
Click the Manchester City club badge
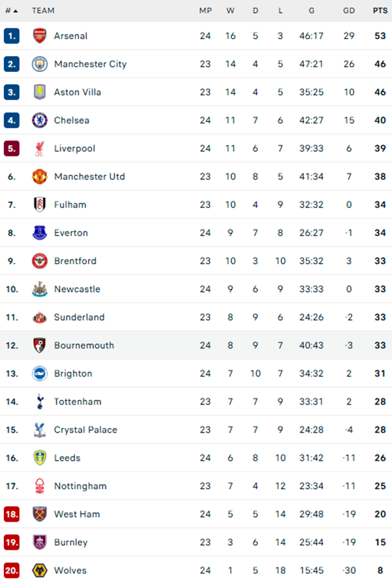click(39, 64)
